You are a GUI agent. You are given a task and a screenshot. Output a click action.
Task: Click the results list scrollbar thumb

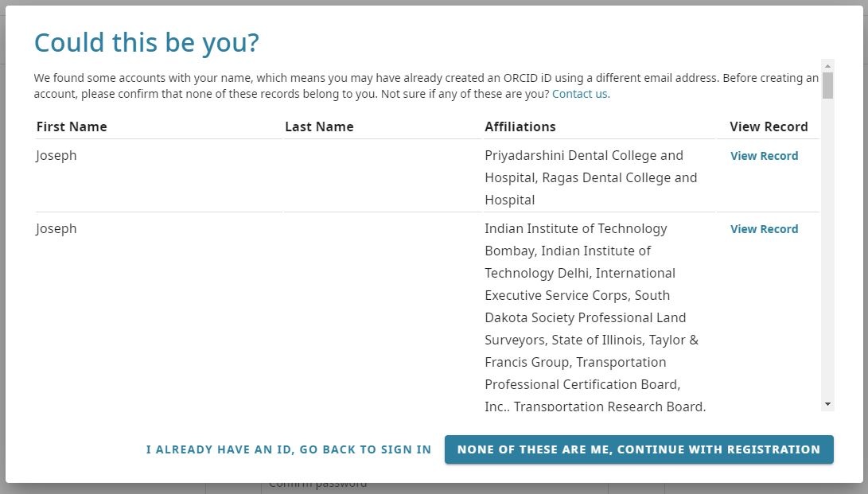point(828,85)
